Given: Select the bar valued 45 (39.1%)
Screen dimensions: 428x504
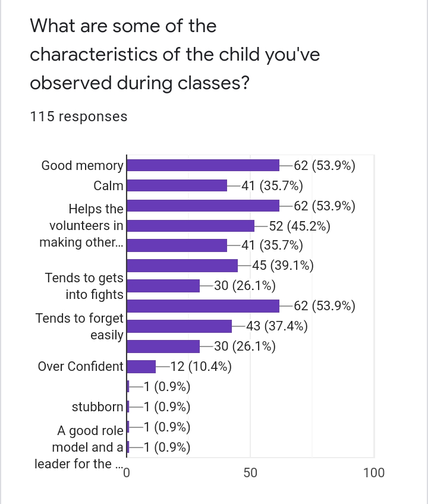Looking at the screenshot, I should pos(182,266).
